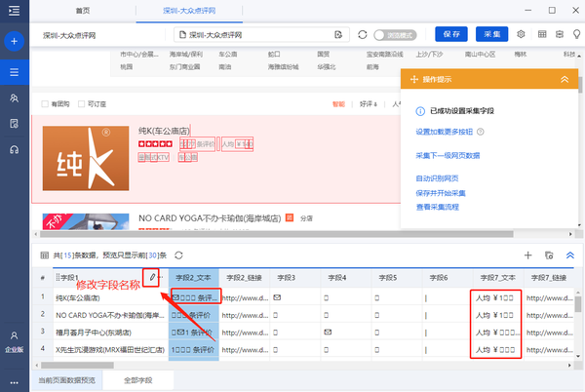Click the data table horizontal scrollbar
The image size is (585, 392).
tap(78, 365)
